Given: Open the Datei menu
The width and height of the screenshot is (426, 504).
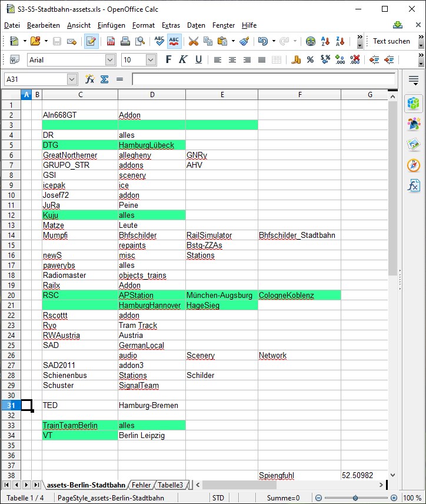Looking at the screenshot, I should [x=12, y=25].
